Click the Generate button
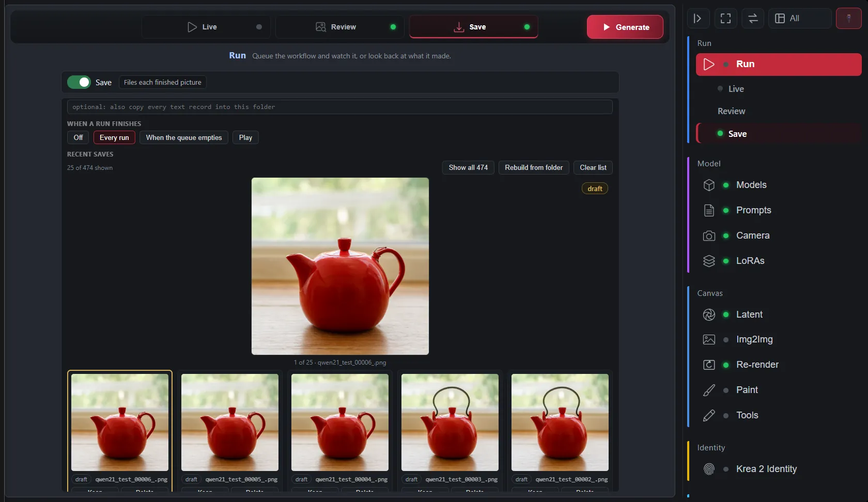Image resolution: width=868 pixels, height=502 pixels. point(625,27)
